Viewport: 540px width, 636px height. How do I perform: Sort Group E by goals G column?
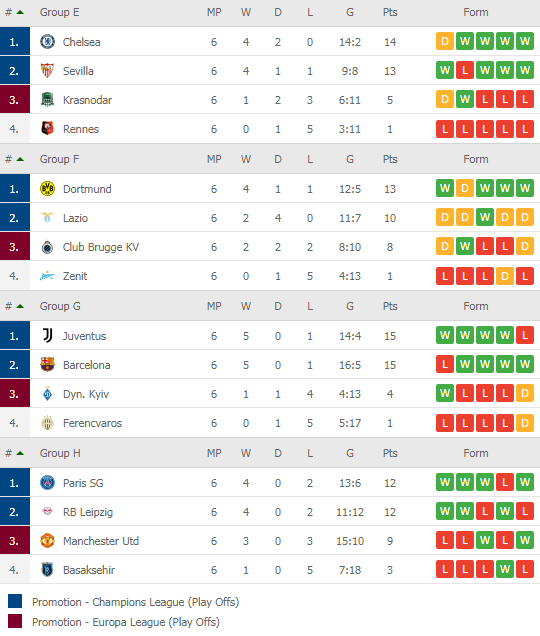pyautogui.click(x=350, y=12)
